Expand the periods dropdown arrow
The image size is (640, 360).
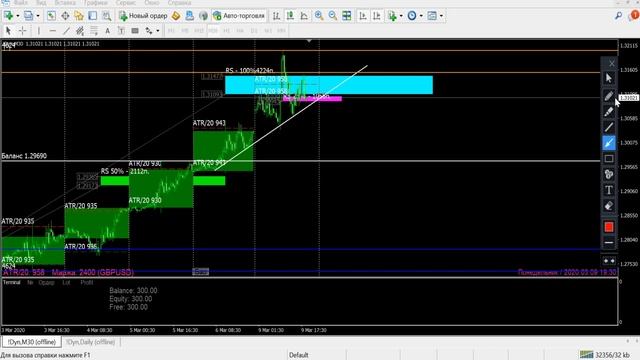pos(421,16)
